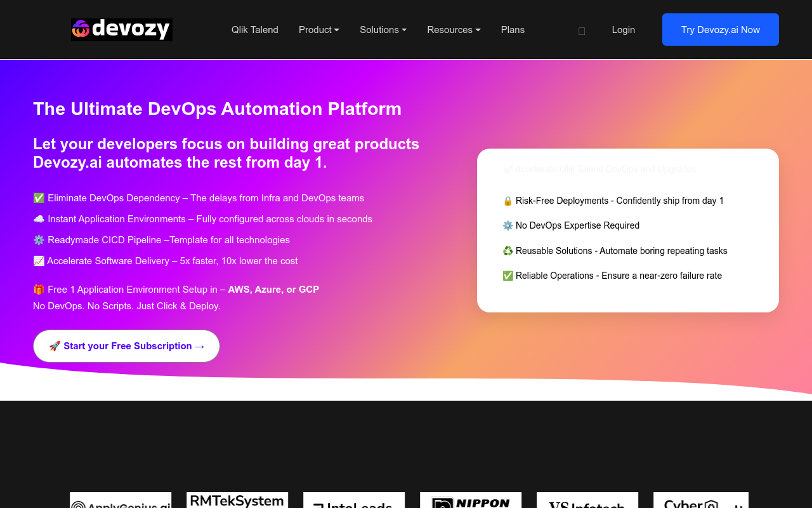Click the lock icon beside Risk-Free Deployments
The height and width of the screenshot is (508, 812).
pos(507,201)
